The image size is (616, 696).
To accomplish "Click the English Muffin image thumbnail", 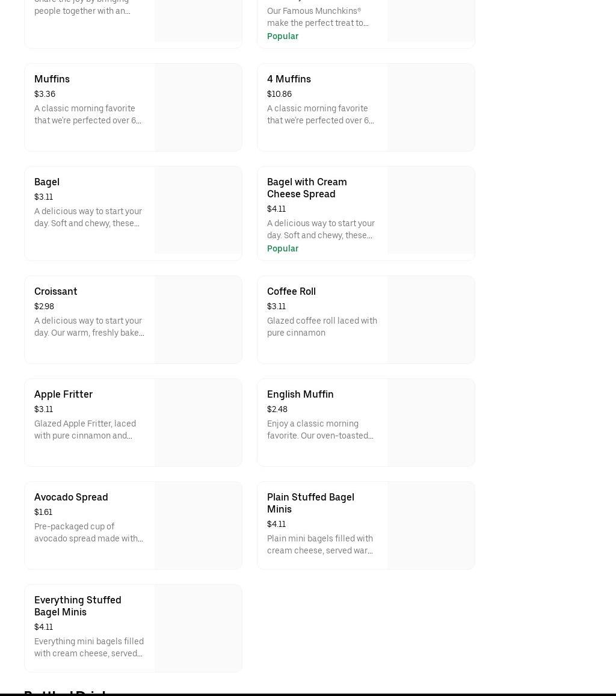I will [431, 422].
